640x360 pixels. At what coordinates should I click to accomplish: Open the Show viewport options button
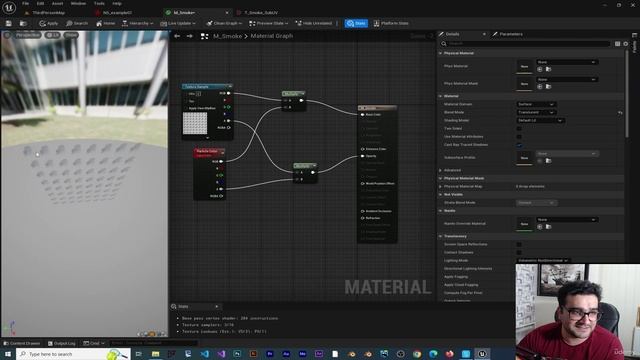coord(71,35)
